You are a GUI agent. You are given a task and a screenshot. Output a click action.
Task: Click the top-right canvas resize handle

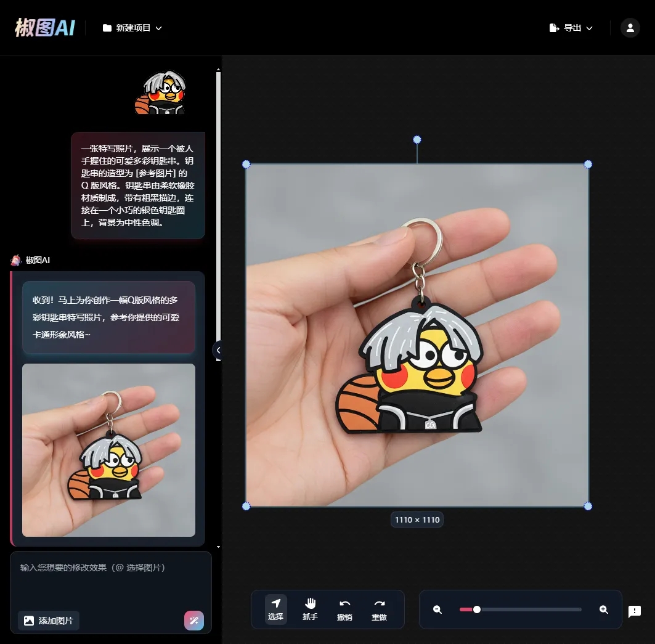(x=588, y=165)
